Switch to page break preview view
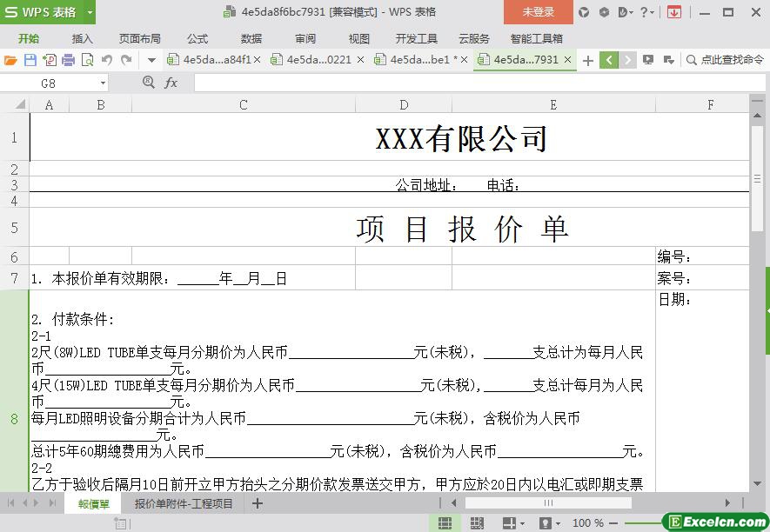770x532 pixels. 477,523
